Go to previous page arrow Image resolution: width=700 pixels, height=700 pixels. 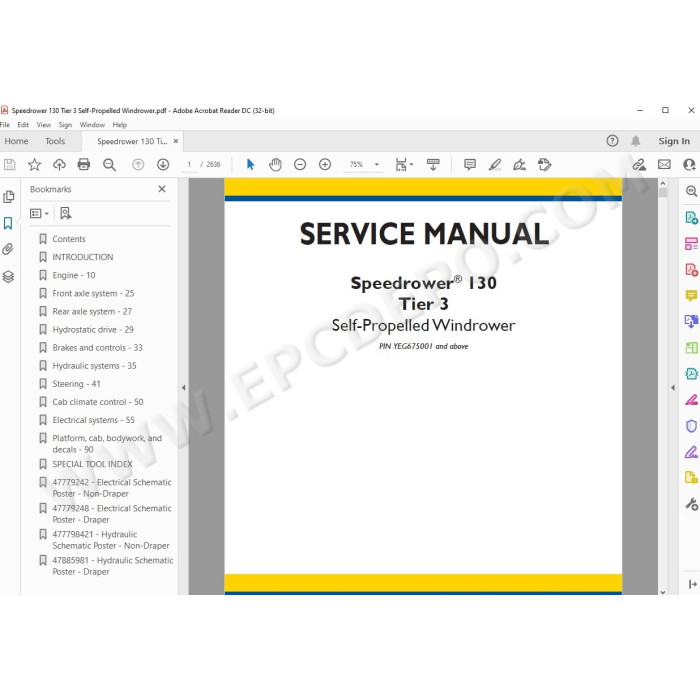[x=138, y=165]
